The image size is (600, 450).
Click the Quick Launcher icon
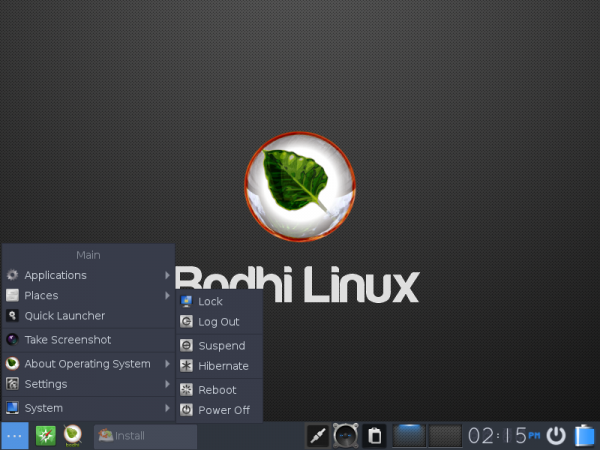click(12, 315)
